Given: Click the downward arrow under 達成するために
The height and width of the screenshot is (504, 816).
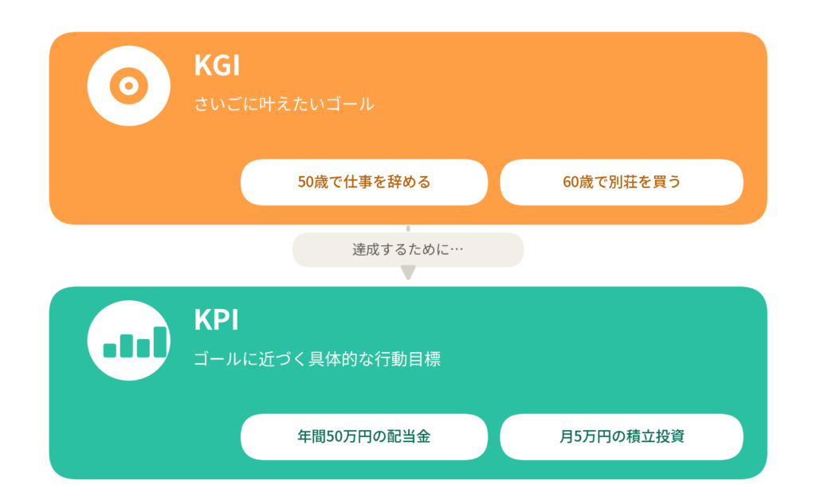Looking at the screenshot, I should [408, 272].
